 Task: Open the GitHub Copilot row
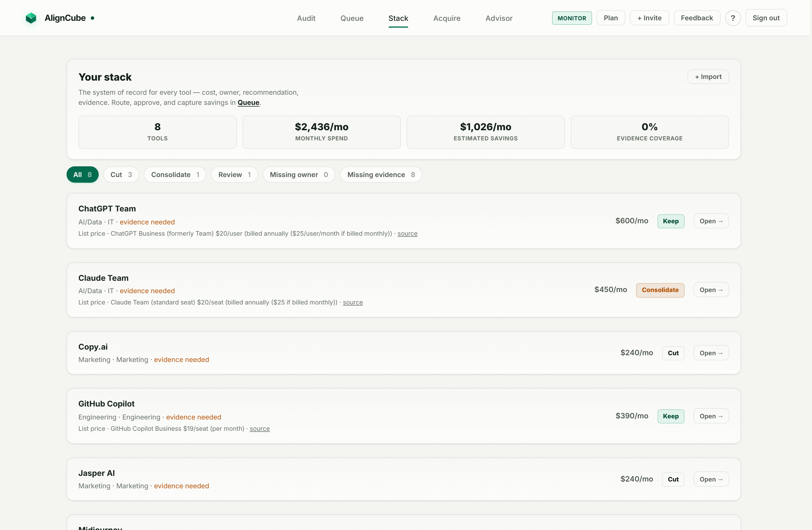[x=711, y=416]
